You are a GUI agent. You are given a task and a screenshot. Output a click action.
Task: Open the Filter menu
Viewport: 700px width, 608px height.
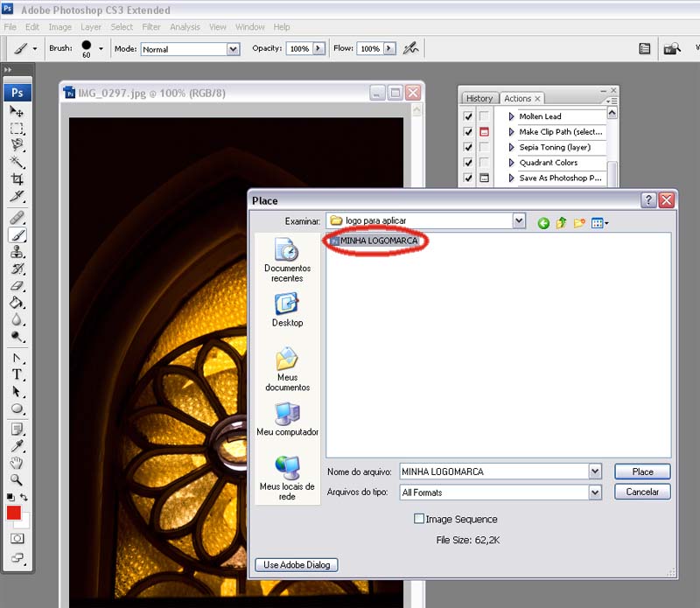point(151,27)
